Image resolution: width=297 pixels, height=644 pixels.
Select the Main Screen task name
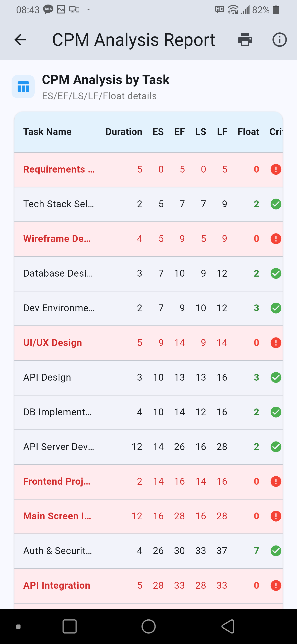pos(57,516)
